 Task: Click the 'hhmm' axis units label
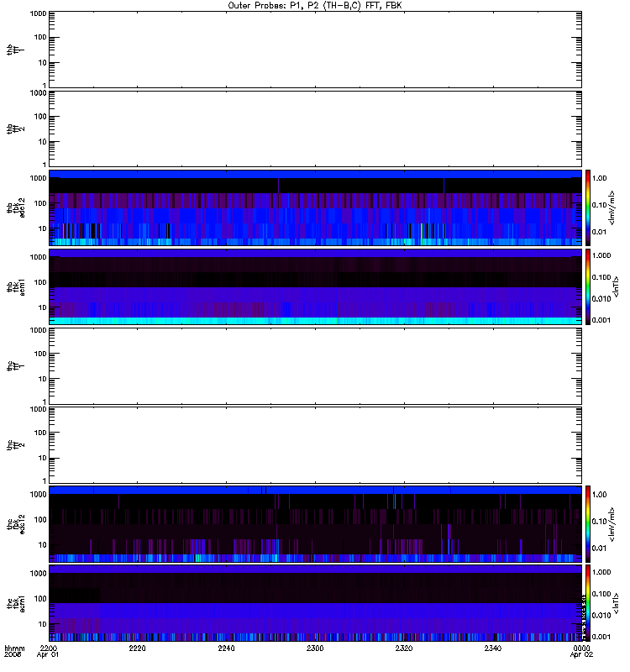[x=14, y=648]
